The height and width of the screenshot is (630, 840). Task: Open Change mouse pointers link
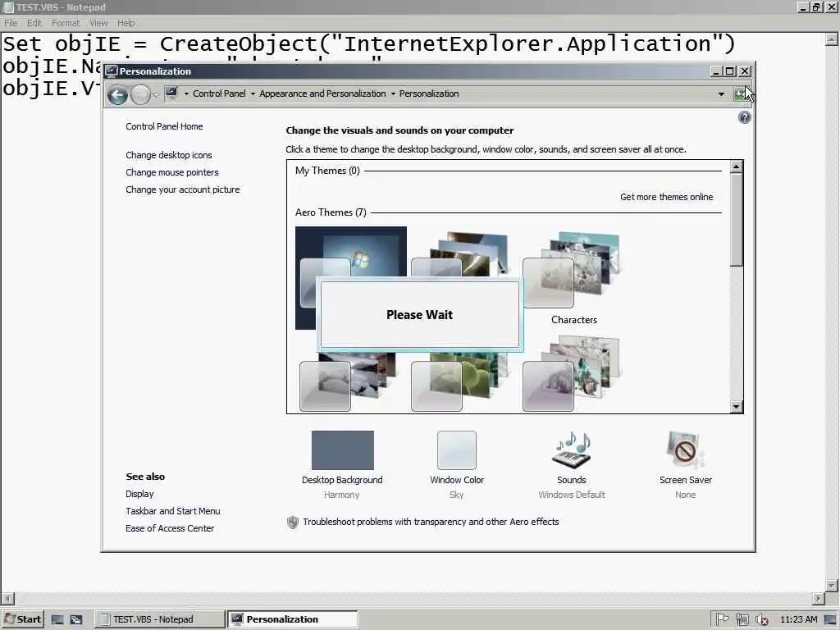click(172, 172)
